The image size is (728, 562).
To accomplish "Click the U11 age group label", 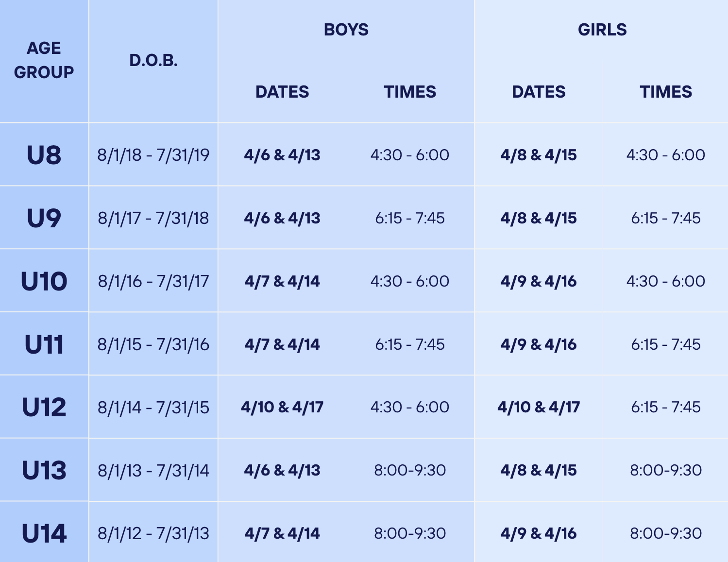I will (44, 344).
